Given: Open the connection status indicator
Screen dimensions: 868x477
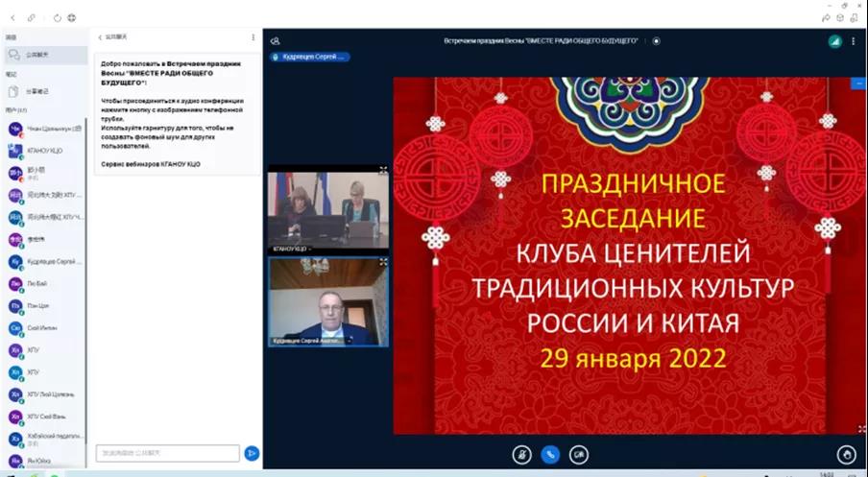Looking at the screenshot, I should pyautogui.click(x=834, y=41).
